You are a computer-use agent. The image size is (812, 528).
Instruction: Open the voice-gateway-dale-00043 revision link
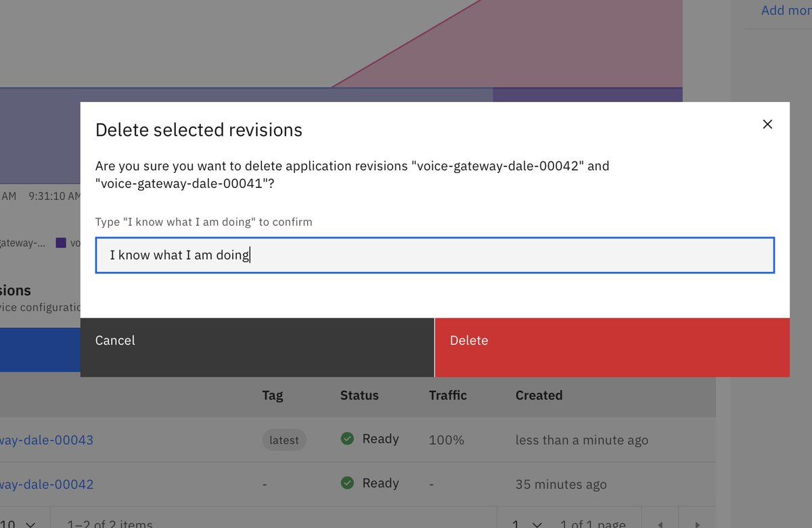click(46, 440)
